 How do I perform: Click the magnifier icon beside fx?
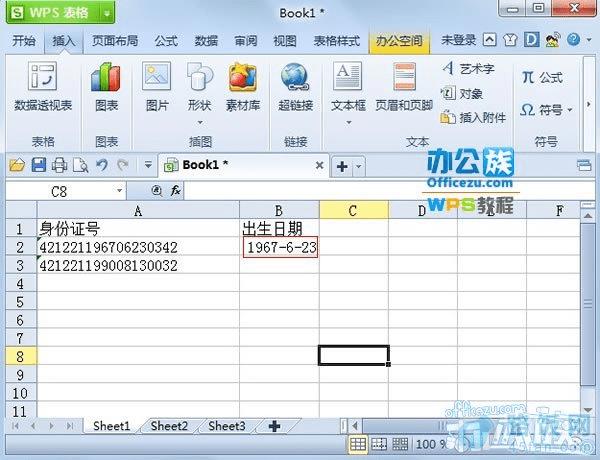click(x=157, y=190)
